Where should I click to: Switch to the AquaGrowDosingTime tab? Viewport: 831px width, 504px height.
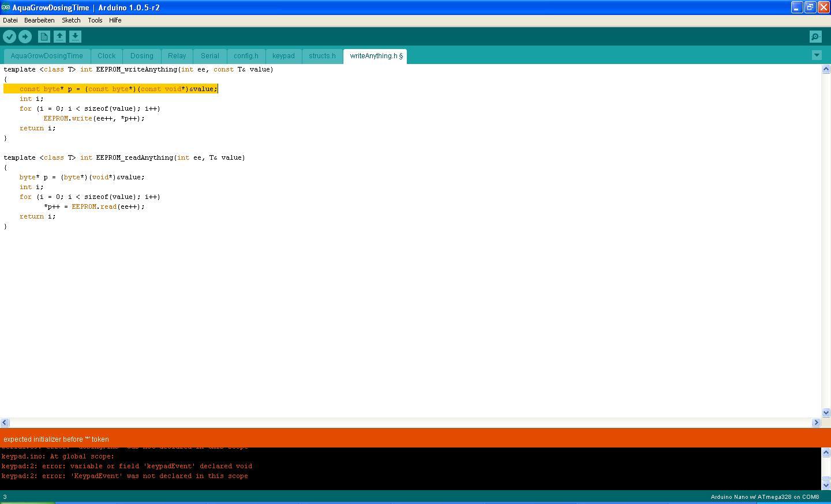coord(47,56)
